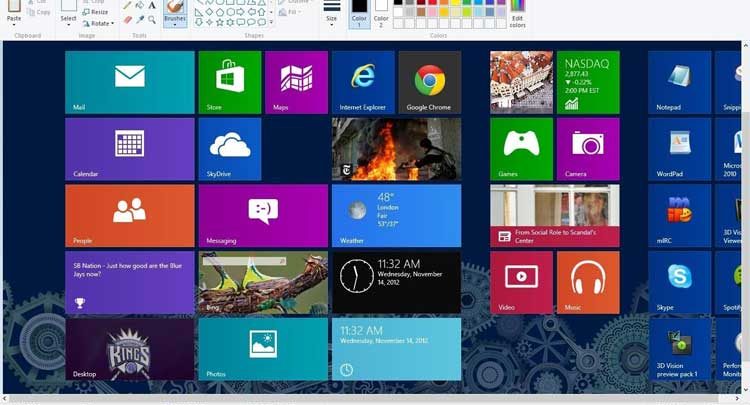This screenshot has height=405, width=750.
Task: Click the Weather tile showing London
Action: [397, 216]
